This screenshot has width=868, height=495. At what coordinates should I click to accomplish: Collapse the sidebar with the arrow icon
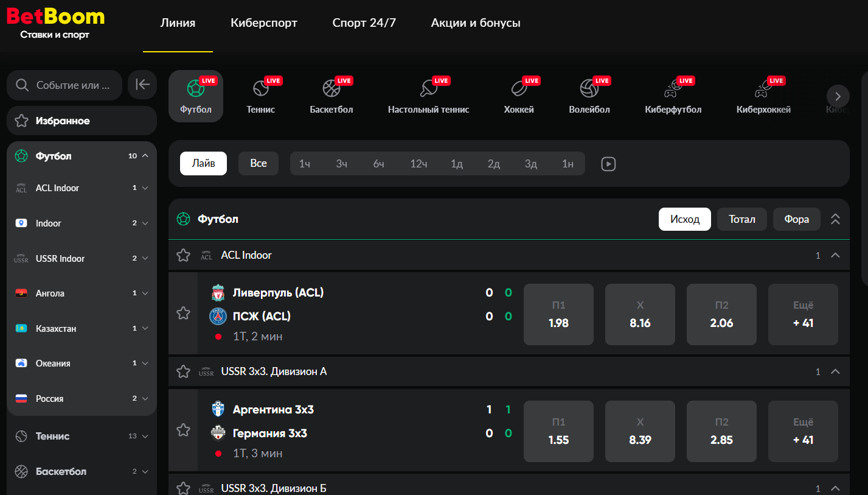(142, 85)
